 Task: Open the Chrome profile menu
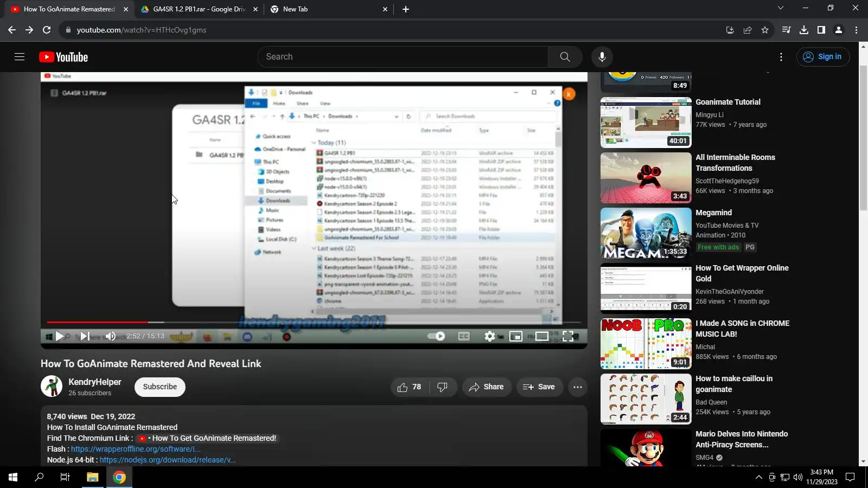pyautogui.click(x=839, y=30)
